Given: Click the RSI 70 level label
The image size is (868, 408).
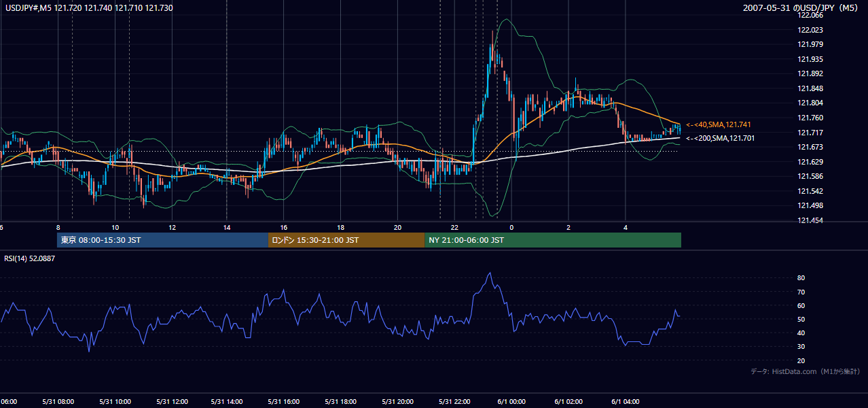Looking at the screenshot, I should coord(801,292).
